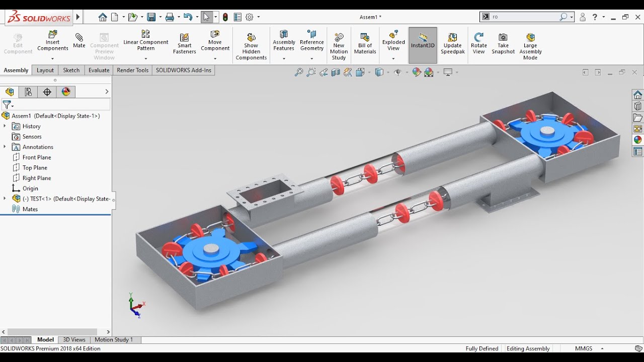This screenshot has height=362, width=644.
Task: Click the Zoom to Area icon
Action: coord(311,72)
